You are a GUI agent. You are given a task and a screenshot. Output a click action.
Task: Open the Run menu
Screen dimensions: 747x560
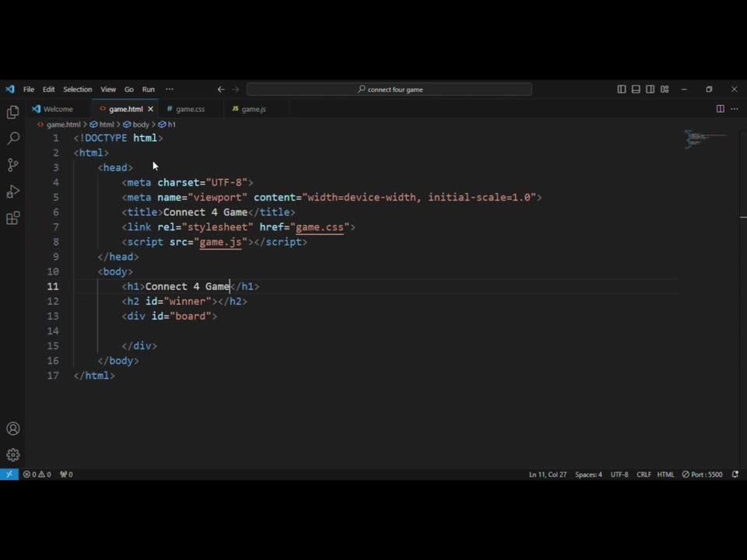149,89
